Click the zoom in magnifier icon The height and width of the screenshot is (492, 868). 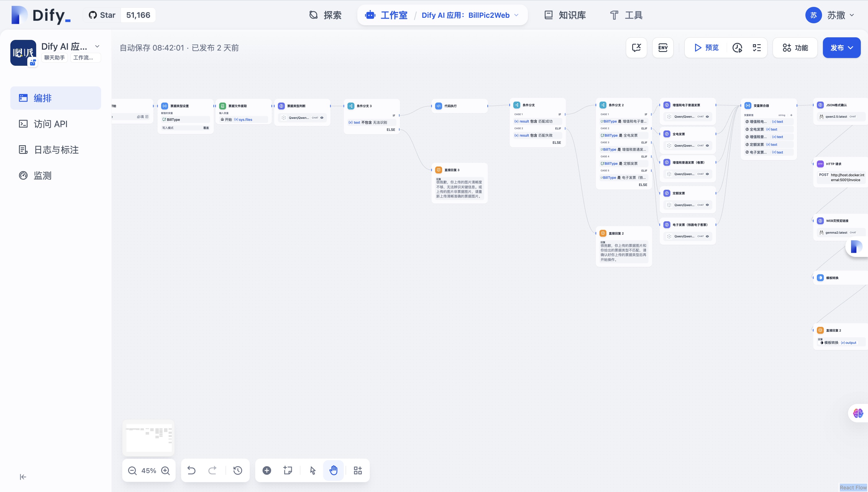tap(165, 470)
